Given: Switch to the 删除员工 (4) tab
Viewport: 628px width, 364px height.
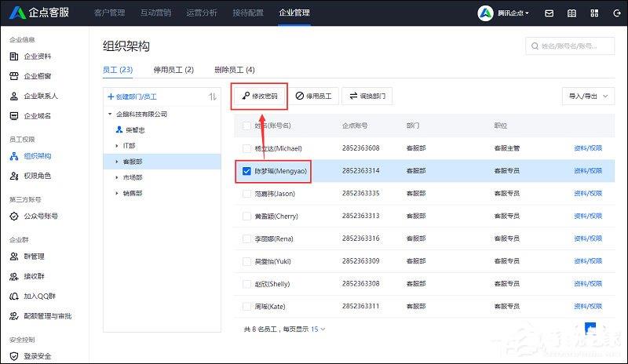Looking at the screenshot, I should [235, 70].
